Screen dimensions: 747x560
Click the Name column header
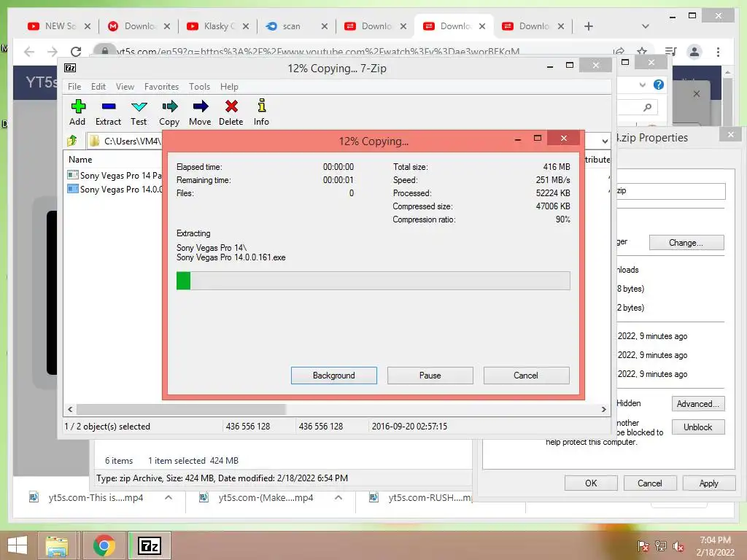tap(80, 160)
